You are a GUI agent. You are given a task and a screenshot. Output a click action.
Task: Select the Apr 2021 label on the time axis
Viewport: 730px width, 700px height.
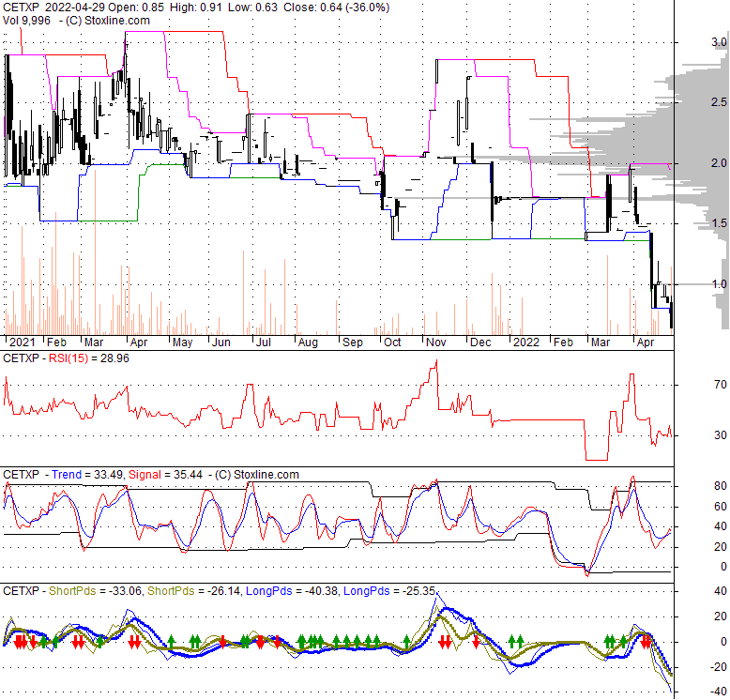point(139,342)
